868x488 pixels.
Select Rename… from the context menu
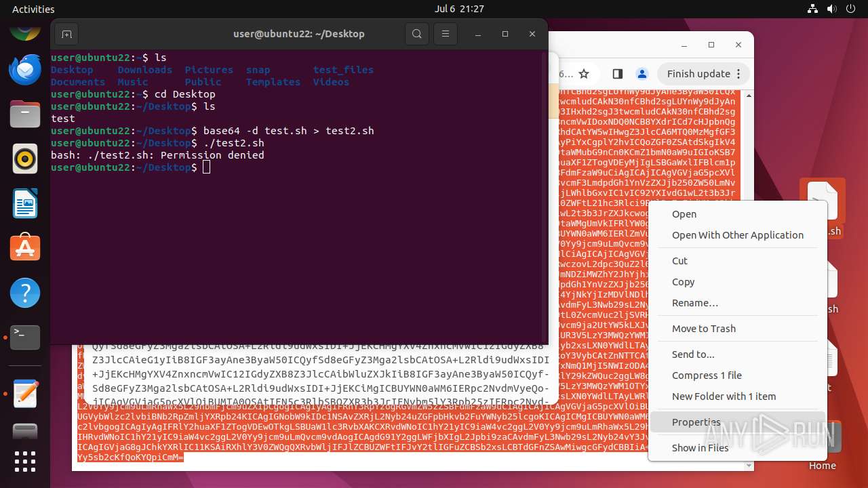tap(695, 303)
